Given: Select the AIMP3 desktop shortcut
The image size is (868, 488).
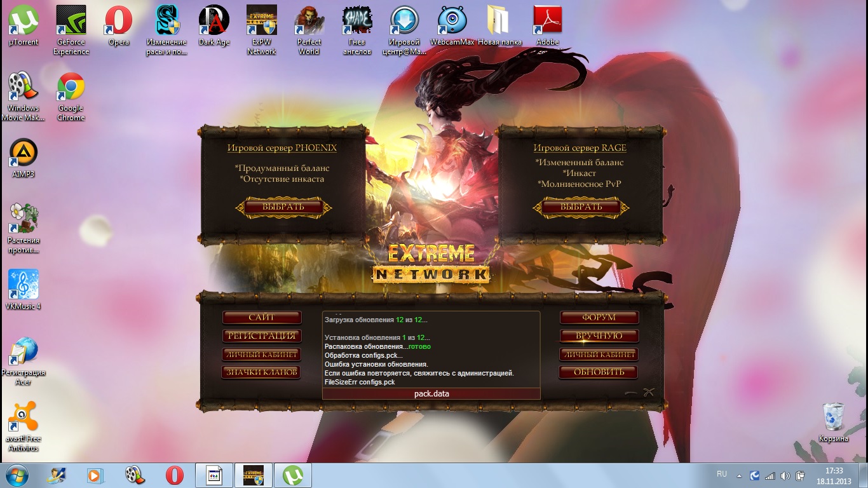Looking at the screenshot, I should click(24, 159).
